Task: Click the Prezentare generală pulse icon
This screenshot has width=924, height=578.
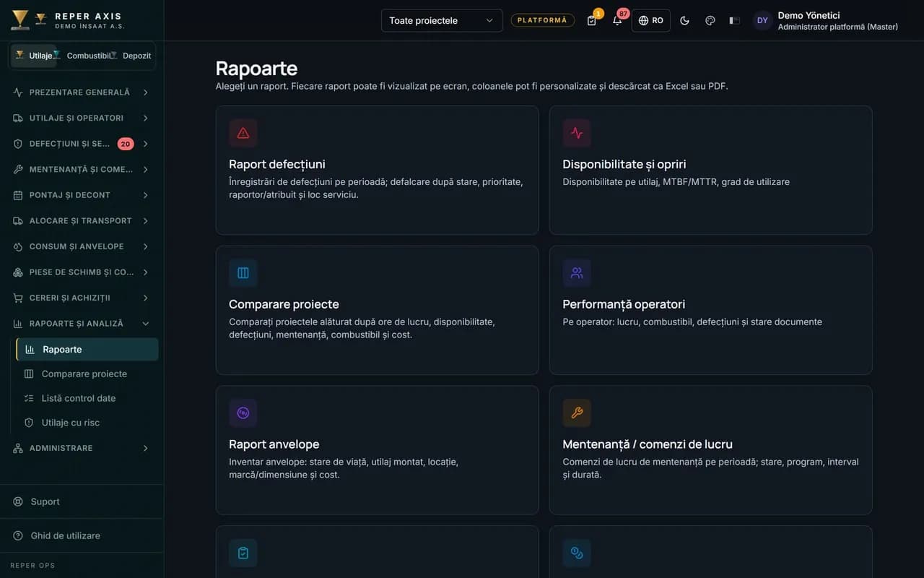Action: pyautogui.click(x=18, y=92)
